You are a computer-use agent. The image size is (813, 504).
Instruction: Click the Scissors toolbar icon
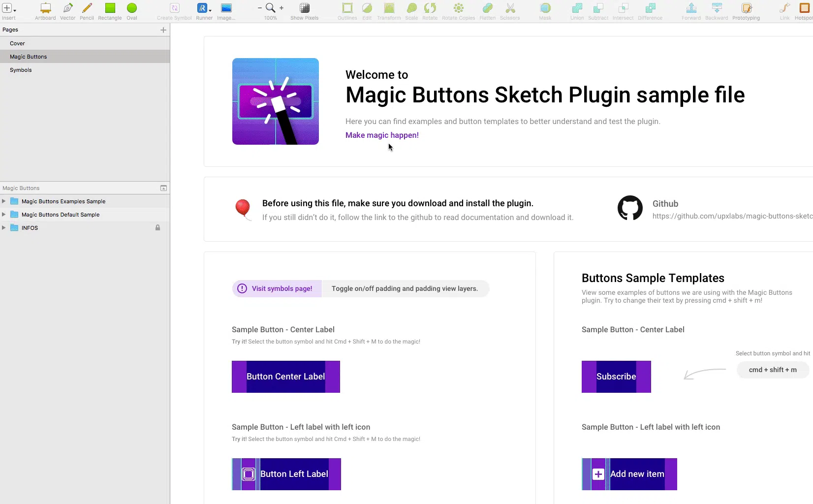(x=510, y=8)
